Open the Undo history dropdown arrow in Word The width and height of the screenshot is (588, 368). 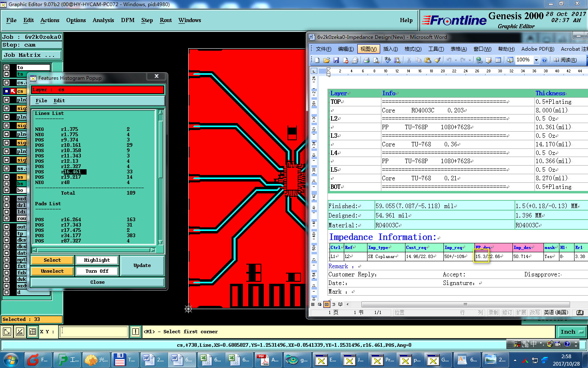pos(456,60)
